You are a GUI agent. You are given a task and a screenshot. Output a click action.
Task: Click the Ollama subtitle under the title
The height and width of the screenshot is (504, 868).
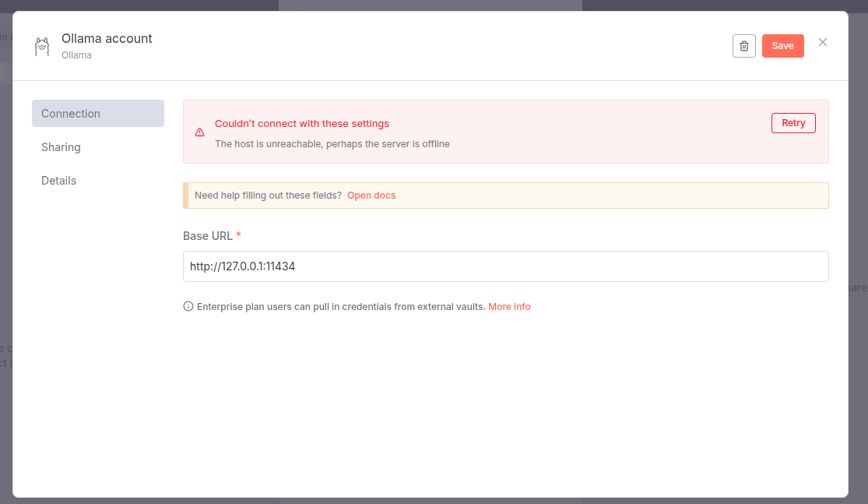point(76,55)
